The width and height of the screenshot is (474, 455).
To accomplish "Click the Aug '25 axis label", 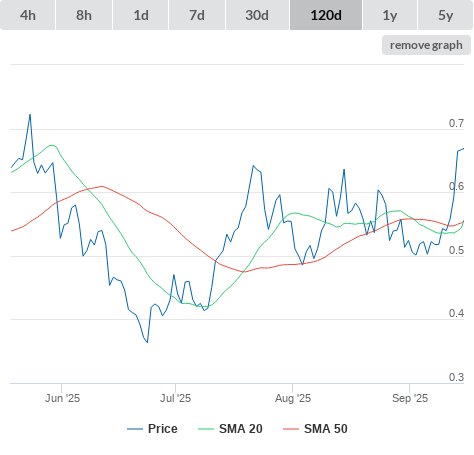I will (x=293, y=398).
